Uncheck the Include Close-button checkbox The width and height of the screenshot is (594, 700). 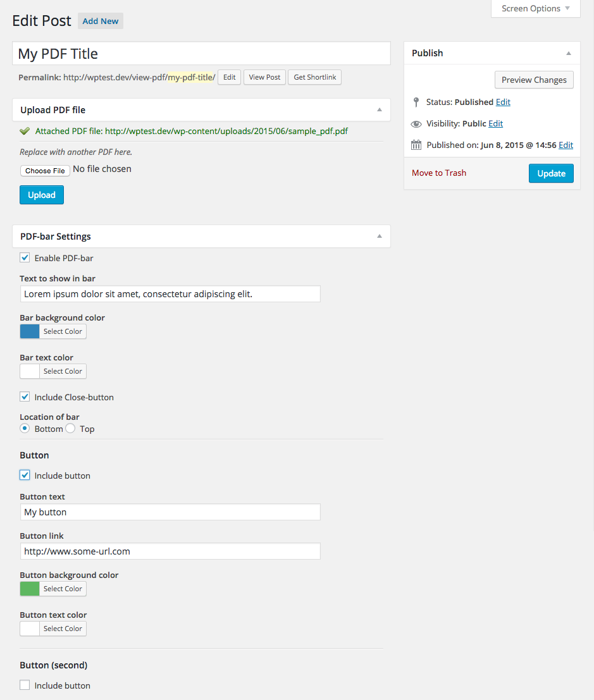tap(25, 397)
